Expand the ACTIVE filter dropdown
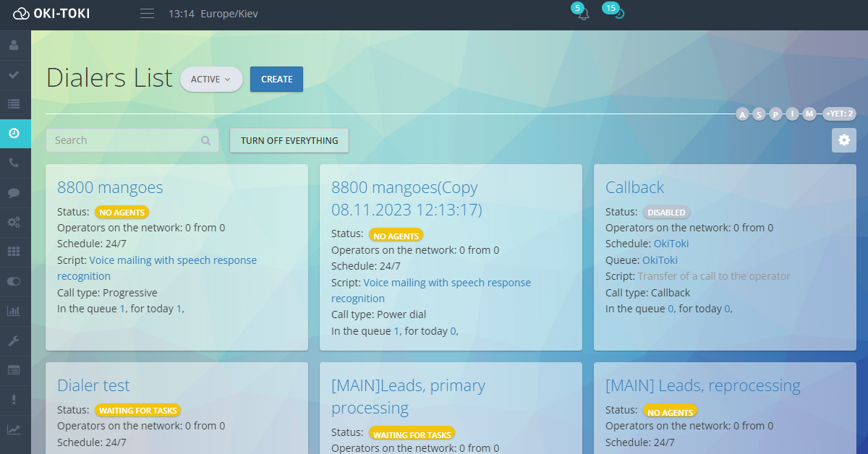 click(211, 80)
